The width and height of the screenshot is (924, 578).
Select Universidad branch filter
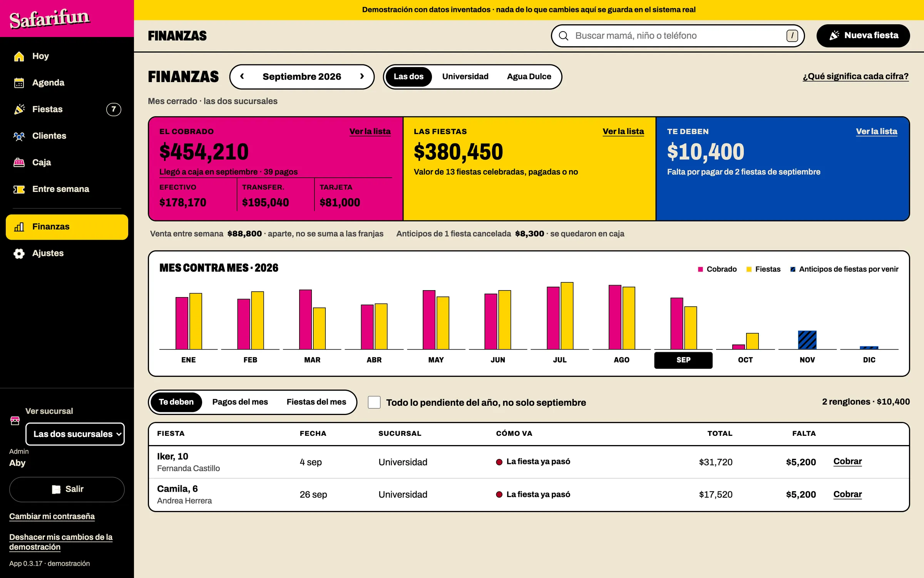pyautogui.click(x=465, y=77)
